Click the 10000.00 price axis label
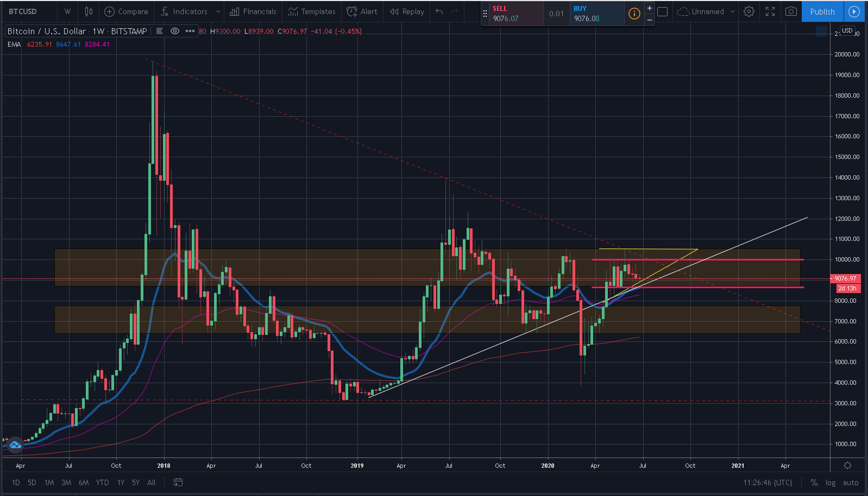868x496 pixels. [847, 259]
